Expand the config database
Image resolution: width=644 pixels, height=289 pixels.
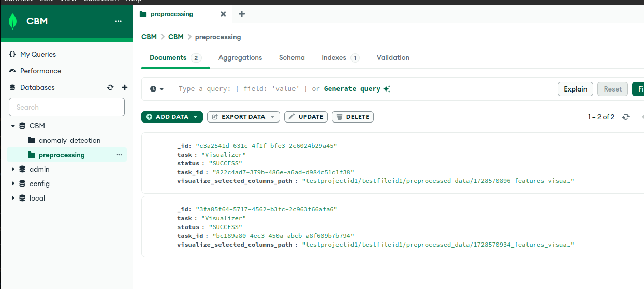tap(13, 184)
